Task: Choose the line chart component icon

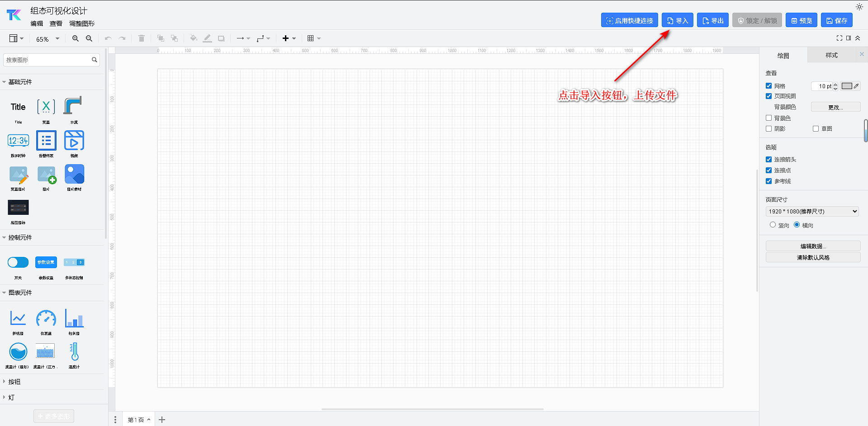Action: (x=18, y=319)
